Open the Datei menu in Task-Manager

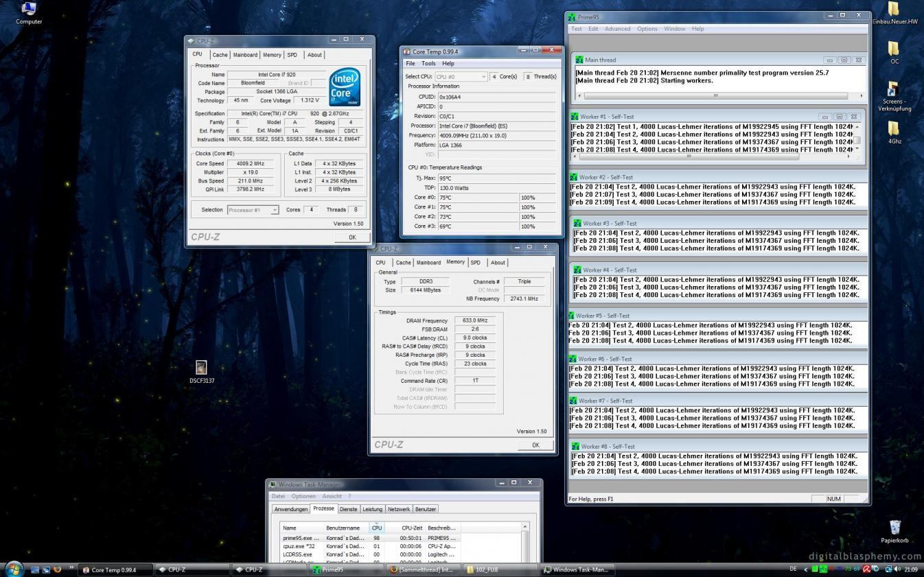(278, 496)
